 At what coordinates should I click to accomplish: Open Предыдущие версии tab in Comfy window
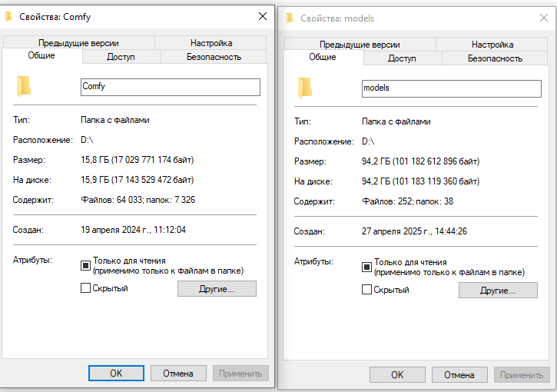(79, 43)
